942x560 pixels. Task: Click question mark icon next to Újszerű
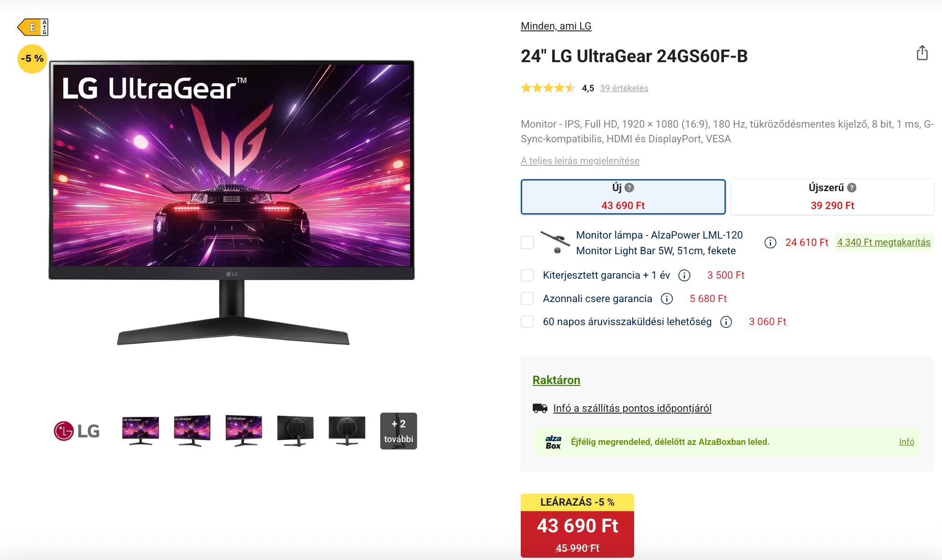[x=852, y=188]
